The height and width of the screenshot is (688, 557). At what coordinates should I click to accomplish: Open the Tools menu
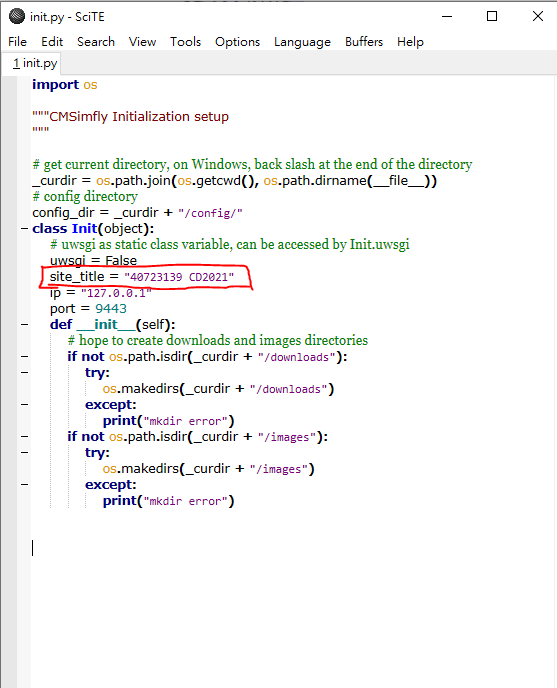tap(185, 42)
